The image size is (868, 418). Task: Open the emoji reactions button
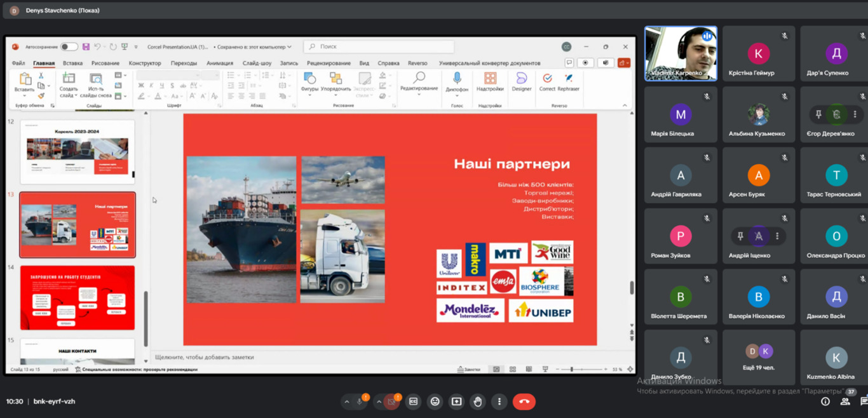click(x=435, y=401)
